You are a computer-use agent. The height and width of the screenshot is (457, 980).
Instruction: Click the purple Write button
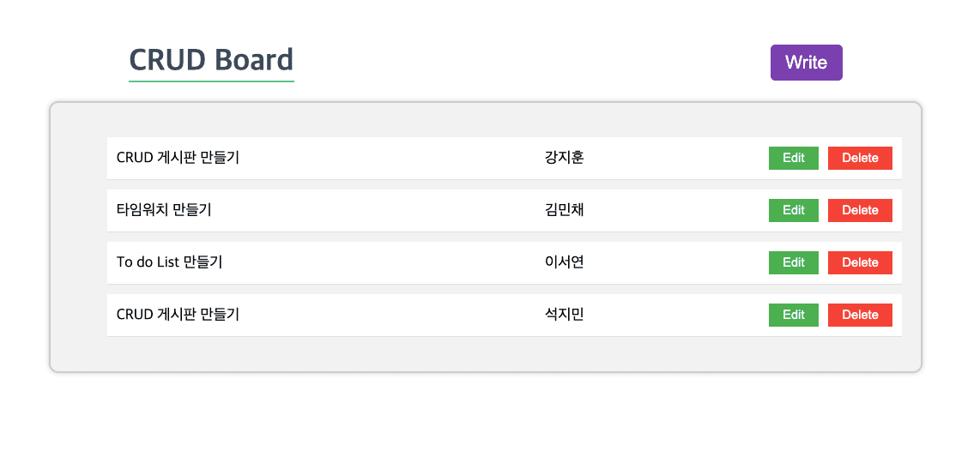pos(806,63)
